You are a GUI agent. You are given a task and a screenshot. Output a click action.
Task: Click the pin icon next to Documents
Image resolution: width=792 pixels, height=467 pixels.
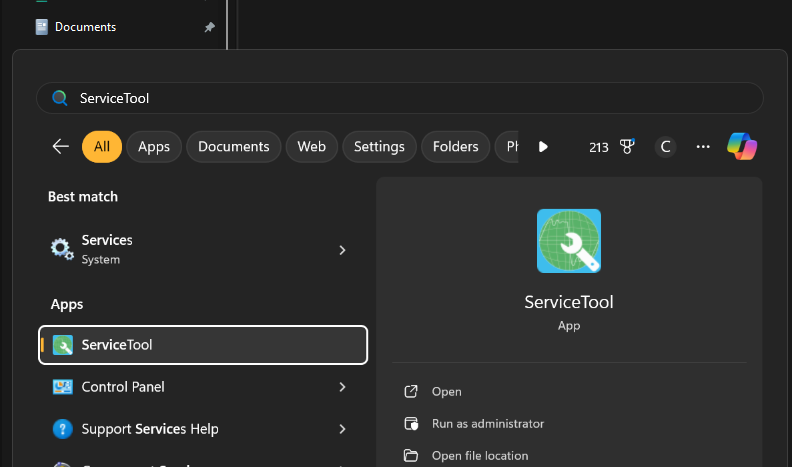[209, 27]
